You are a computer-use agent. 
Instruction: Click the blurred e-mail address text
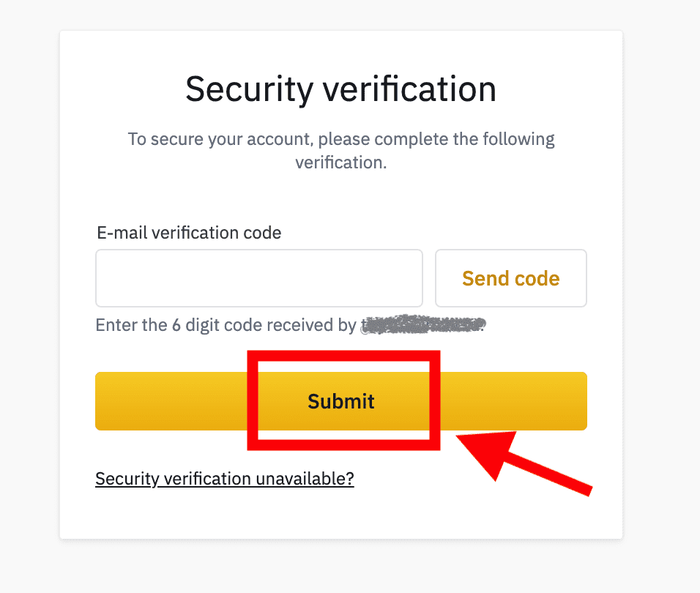click(423, 324)
